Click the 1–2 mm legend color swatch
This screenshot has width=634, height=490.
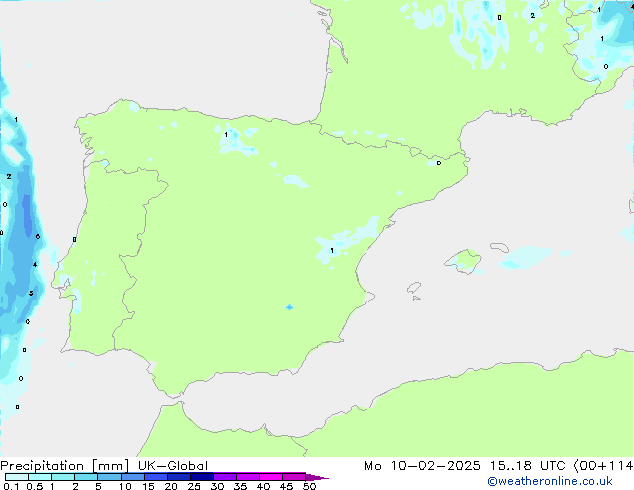coord(63,477)
